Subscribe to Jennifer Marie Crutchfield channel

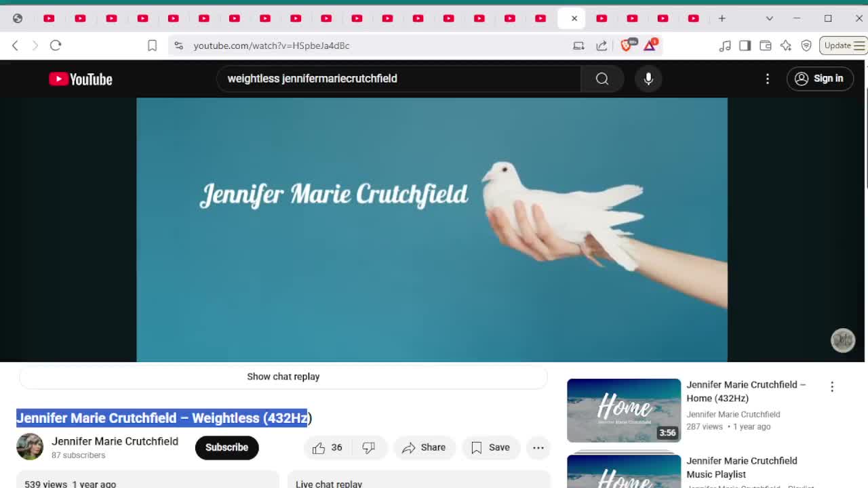226,447
